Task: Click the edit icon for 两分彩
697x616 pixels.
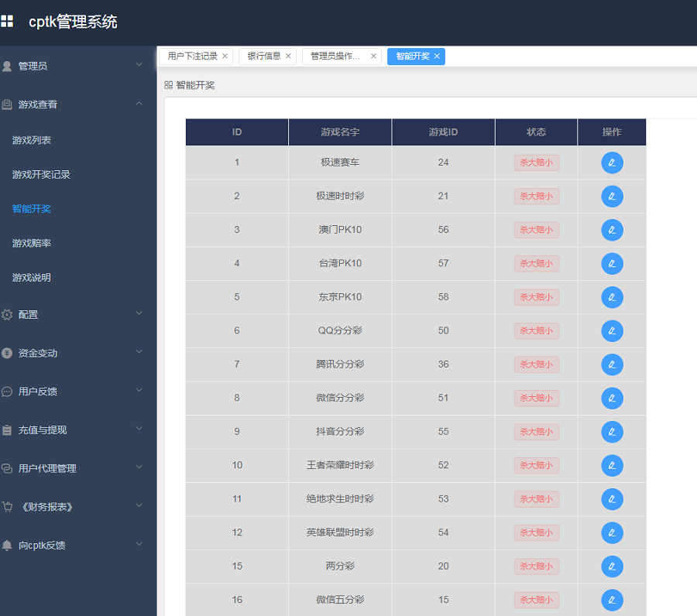Action: click(612, 566)
